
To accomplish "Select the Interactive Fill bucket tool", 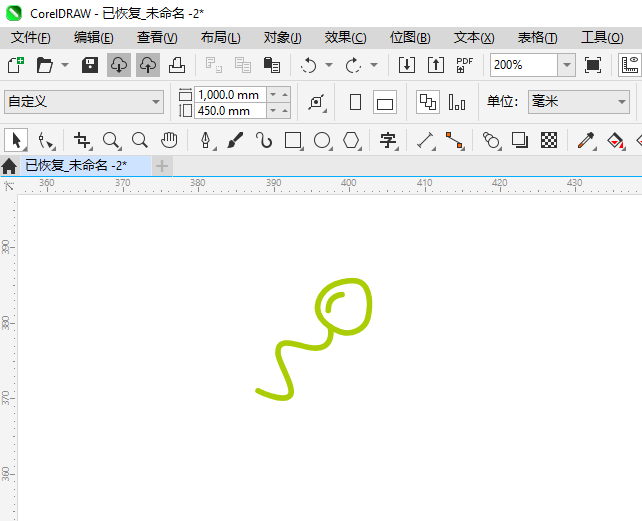I will [615, 140].
